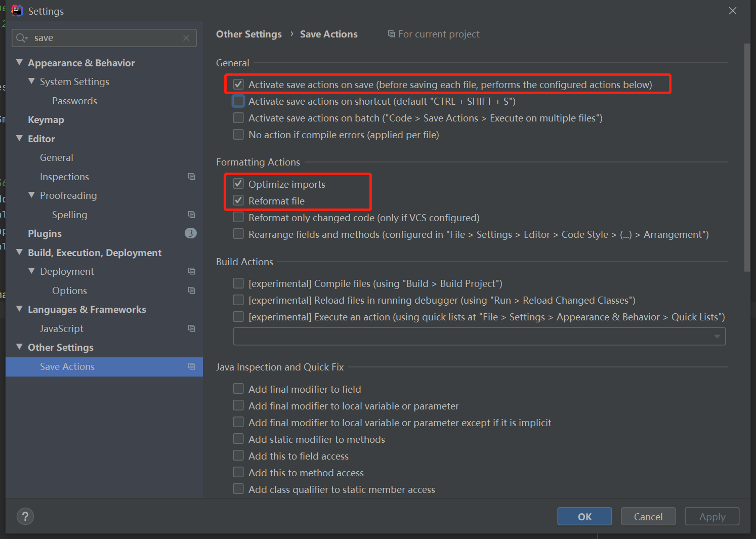Enable Activate save actions on batch
Screen dimensions: 756x539
click(238, 118)
